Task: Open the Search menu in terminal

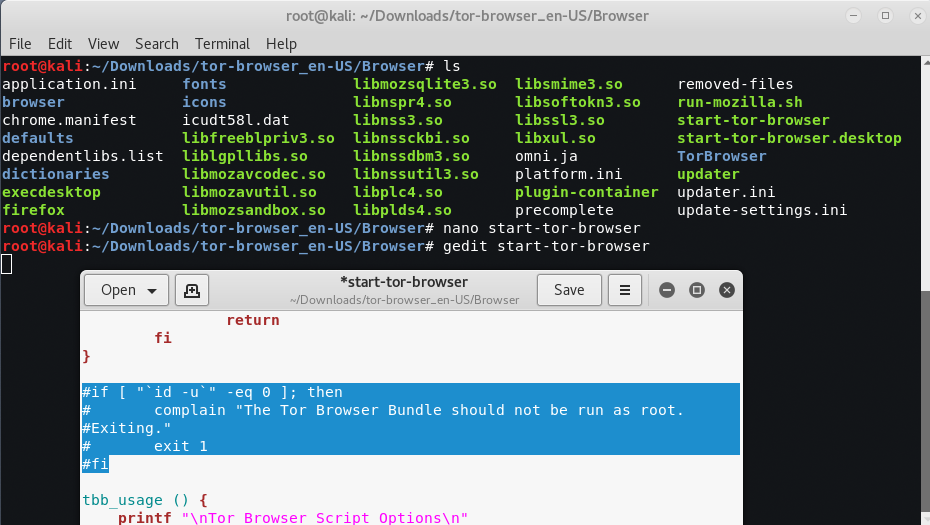Action: pos(157,44)
